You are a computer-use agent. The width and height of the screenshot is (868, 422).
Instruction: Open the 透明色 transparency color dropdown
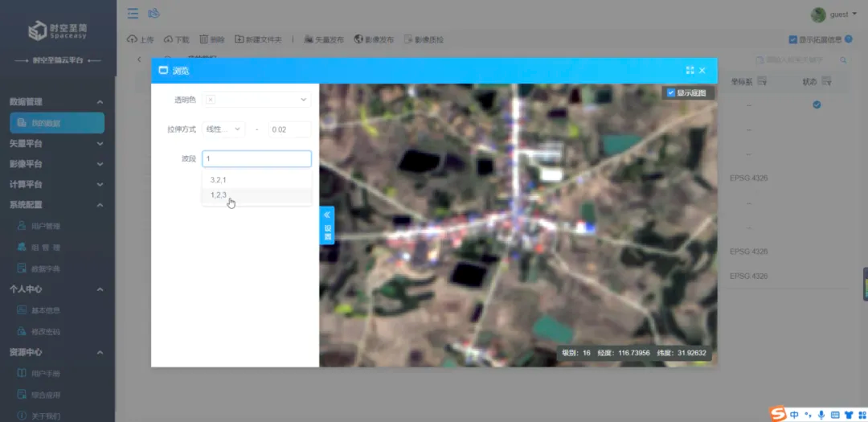pos(257,100)
